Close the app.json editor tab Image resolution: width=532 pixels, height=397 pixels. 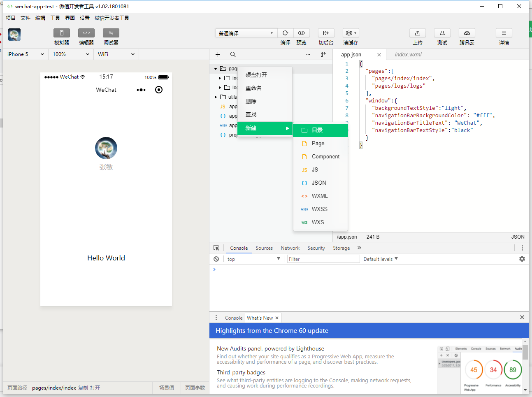[x=379, y=55]
